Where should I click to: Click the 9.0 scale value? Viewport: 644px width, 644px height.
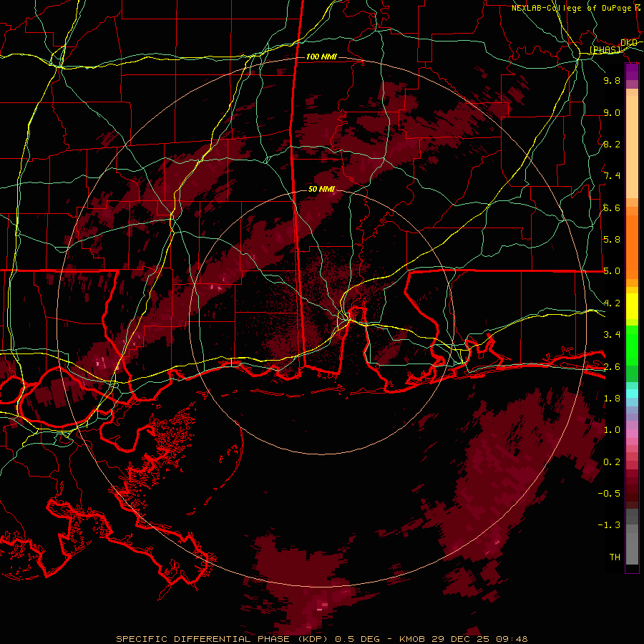(x=612, y=113)
